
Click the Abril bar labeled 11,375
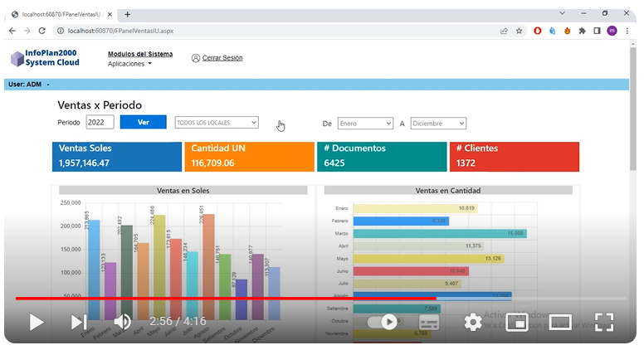pyautogui.click(x=418, y=246)
